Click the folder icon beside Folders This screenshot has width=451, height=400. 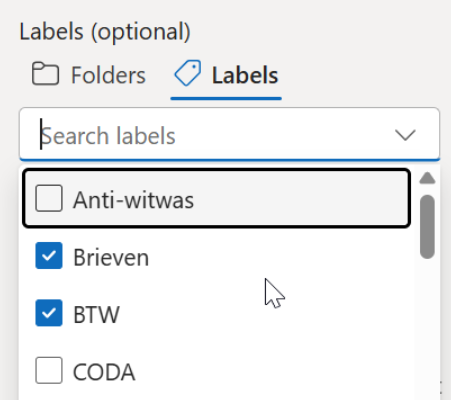tap(45, 74)
